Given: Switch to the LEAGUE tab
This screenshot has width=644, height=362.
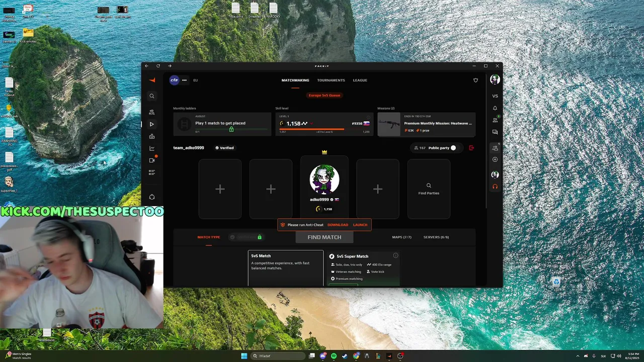Looking at the screenshot, I should (x=360, y=80).
